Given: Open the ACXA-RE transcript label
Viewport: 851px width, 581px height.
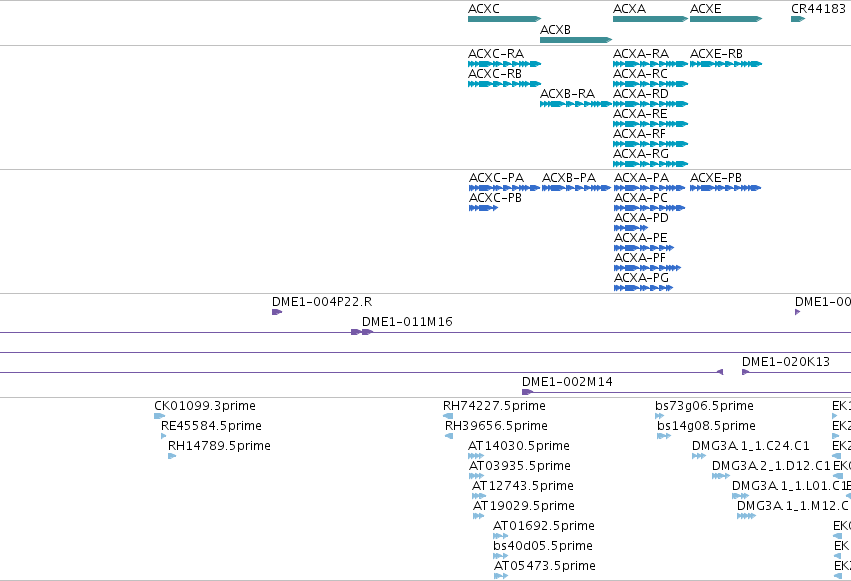Looking at the screenshot, I should [x=640, y=114].
